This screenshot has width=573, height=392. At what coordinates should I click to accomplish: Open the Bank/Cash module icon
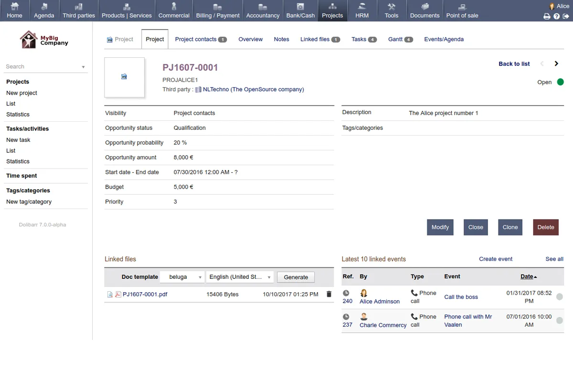click(x=300, y=7)
